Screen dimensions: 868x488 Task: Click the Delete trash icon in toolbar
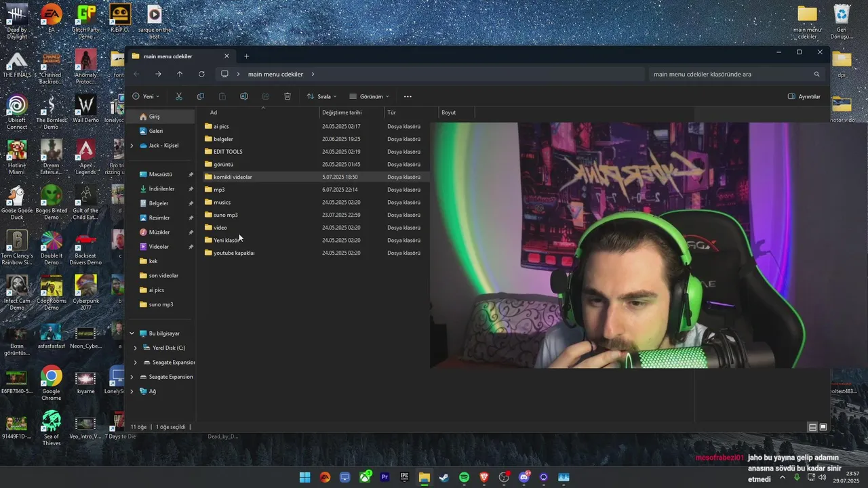click(x=288, y=96)
